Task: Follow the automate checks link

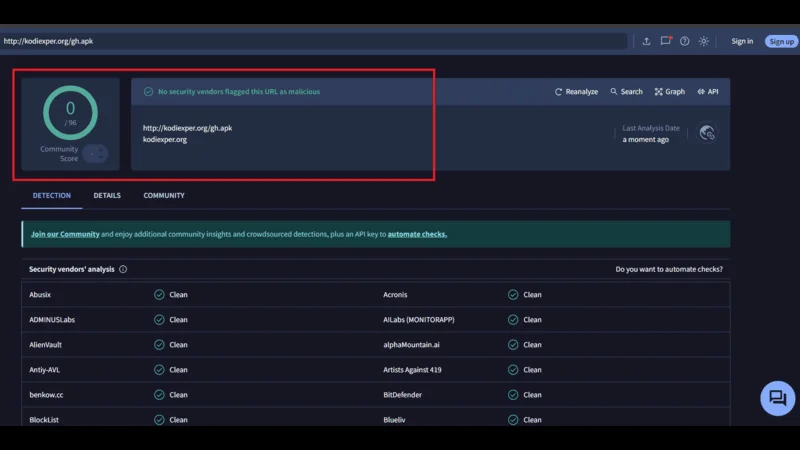Action: click(x=417, y=234)
